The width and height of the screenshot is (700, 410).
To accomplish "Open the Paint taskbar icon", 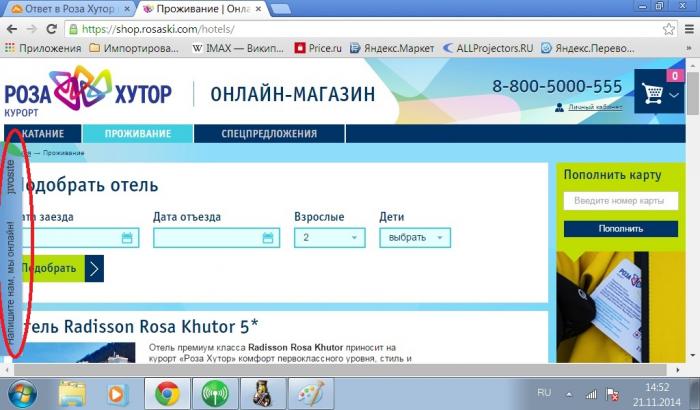I will coord(311,394).
